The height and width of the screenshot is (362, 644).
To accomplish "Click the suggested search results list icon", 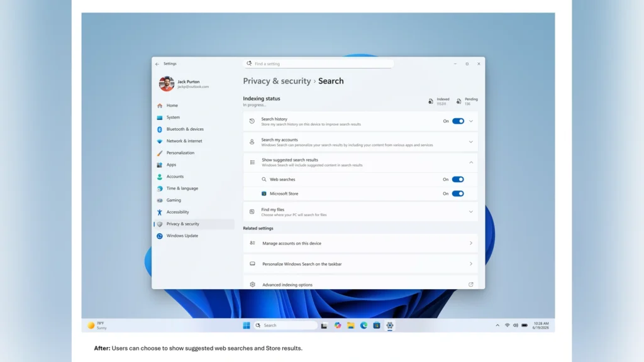I will pos(253,163).
